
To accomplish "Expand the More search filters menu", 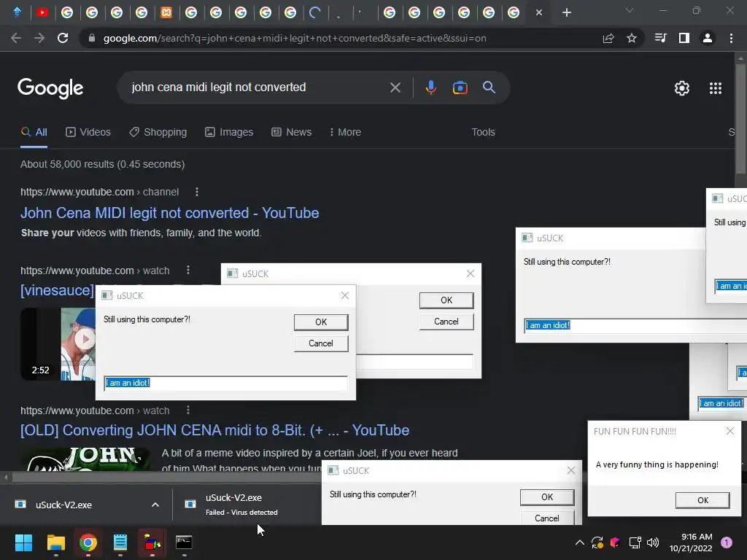I will (x=345, y=132).
